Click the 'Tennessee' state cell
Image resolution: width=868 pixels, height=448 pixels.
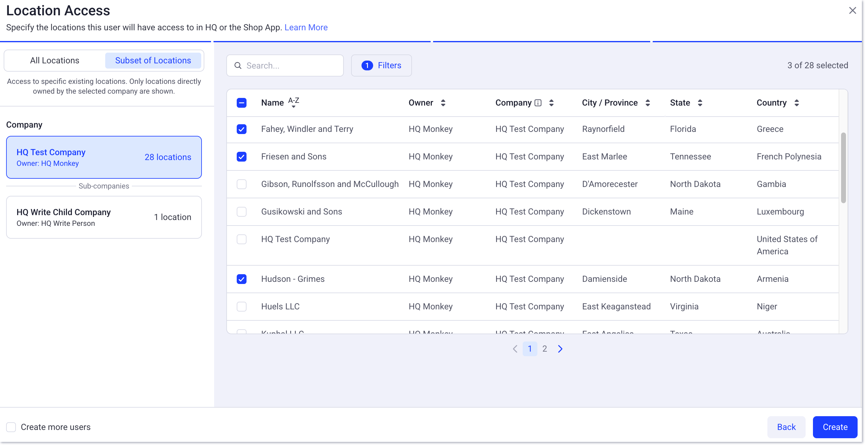tap(690, 157)
